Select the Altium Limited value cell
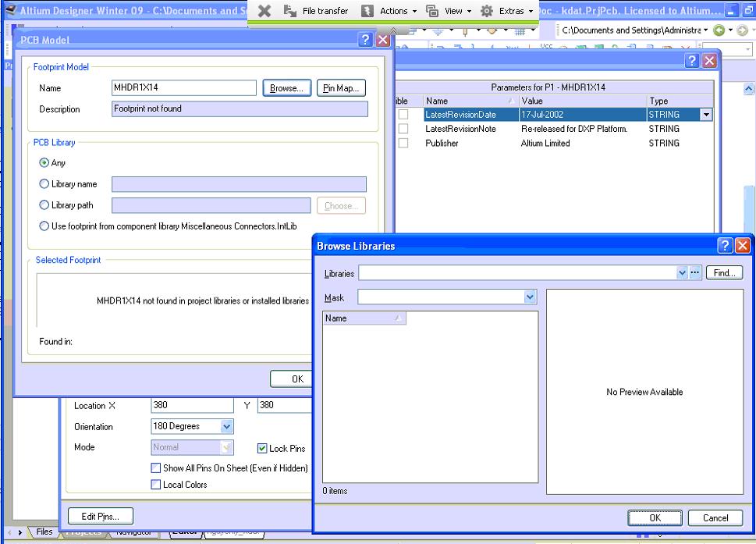Image resolution: width=756 pixels, height=544 pixels. click(545, 144)
